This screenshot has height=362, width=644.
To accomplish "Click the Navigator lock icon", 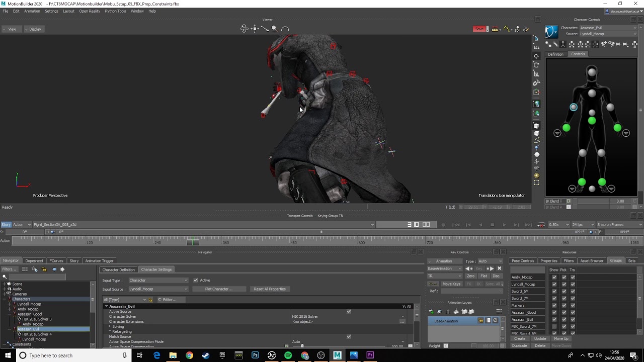I will pyautogui.click(x=44, y=269).
